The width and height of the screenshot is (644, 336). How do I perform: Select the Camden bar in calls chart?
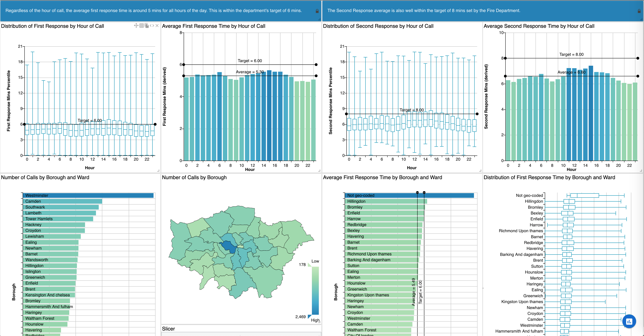coord(62,201)
